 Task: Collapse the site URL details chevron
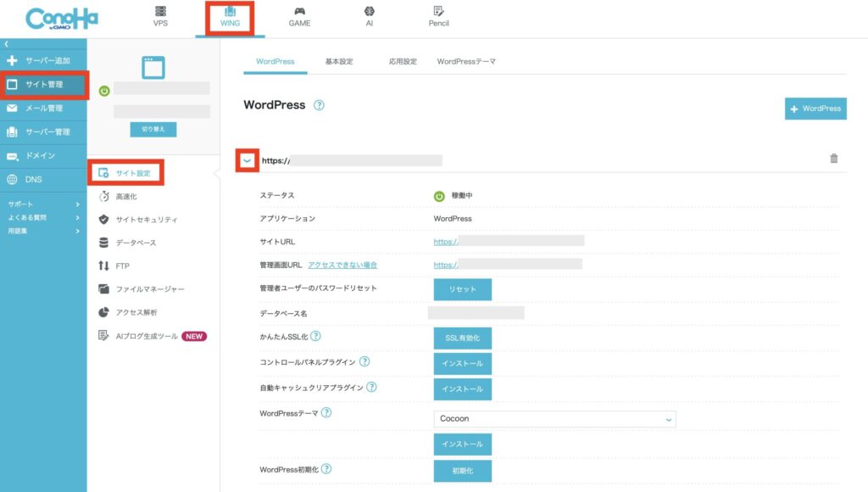pyautogui.click(x=247, y=159)
